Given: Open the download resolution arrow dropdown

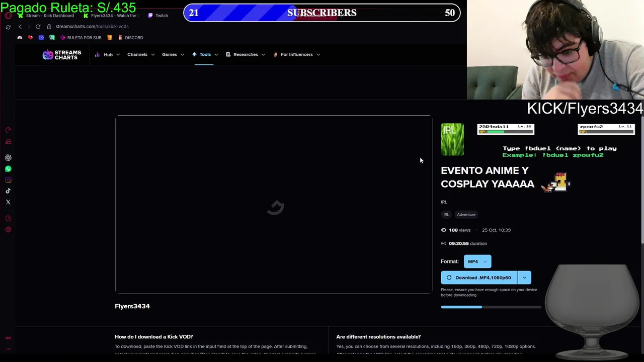Looking at the screenshot, I should 524,278.
